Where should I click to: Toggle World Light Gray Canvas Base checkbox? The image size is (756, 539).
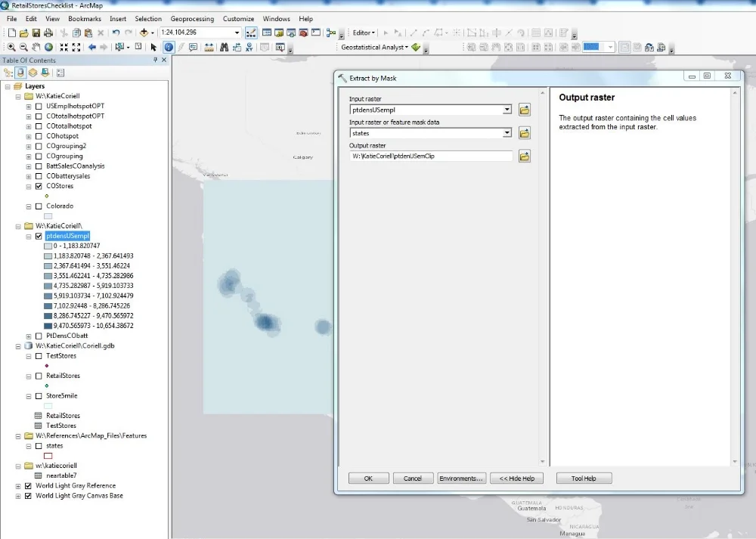[28, 496]
